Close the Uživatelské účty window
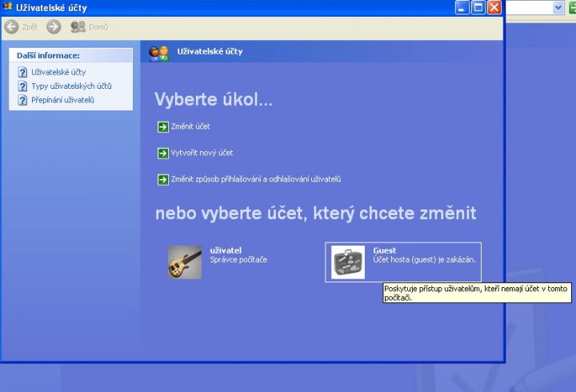Image resolution: width=576 pixels, height=392 pixels. [x=494, y=7]
